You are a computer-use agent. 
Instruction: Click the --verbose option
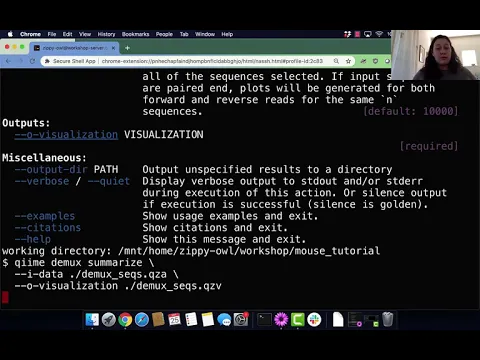pyautogui.click(x=42, y=181)
